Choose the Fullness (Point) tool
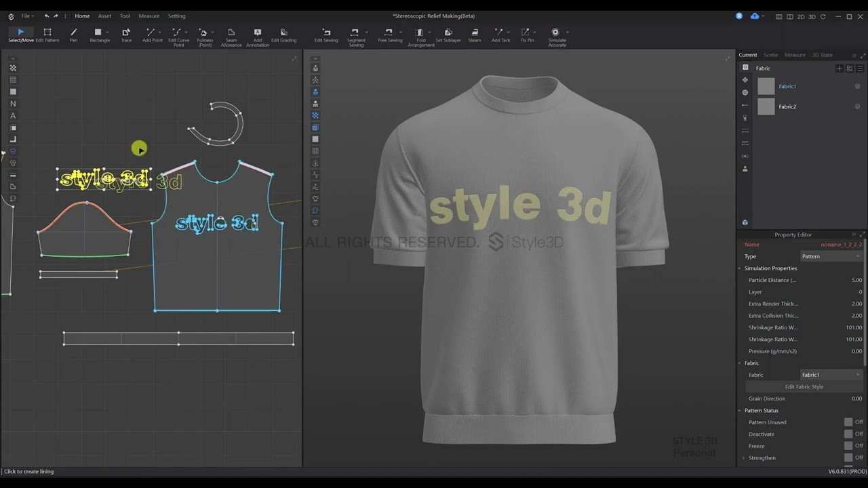Viewport: 868px width, 488px height. pyautogui.click(x=205, y=37)
